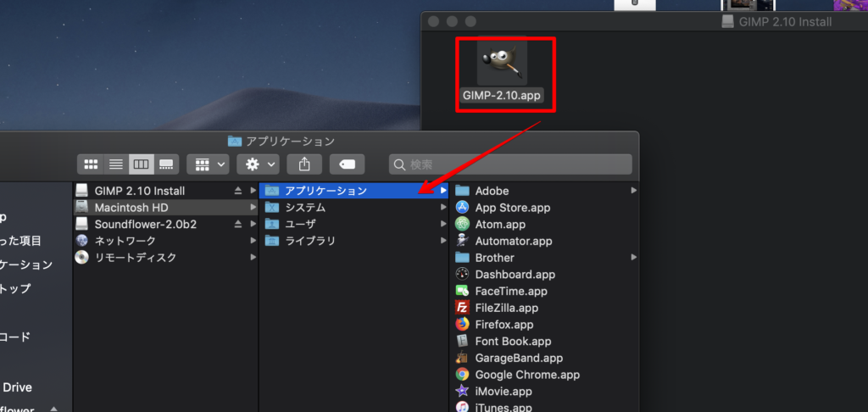The image size is (868, 412).
Task: Switch Finder to list view
Action: tap(115, 164)
